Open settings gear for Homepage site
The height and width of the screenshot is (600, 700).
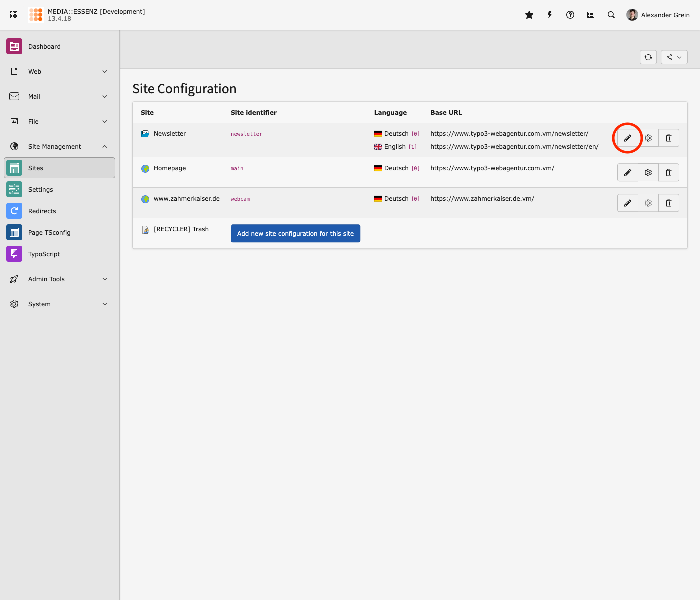click(648, 173)
